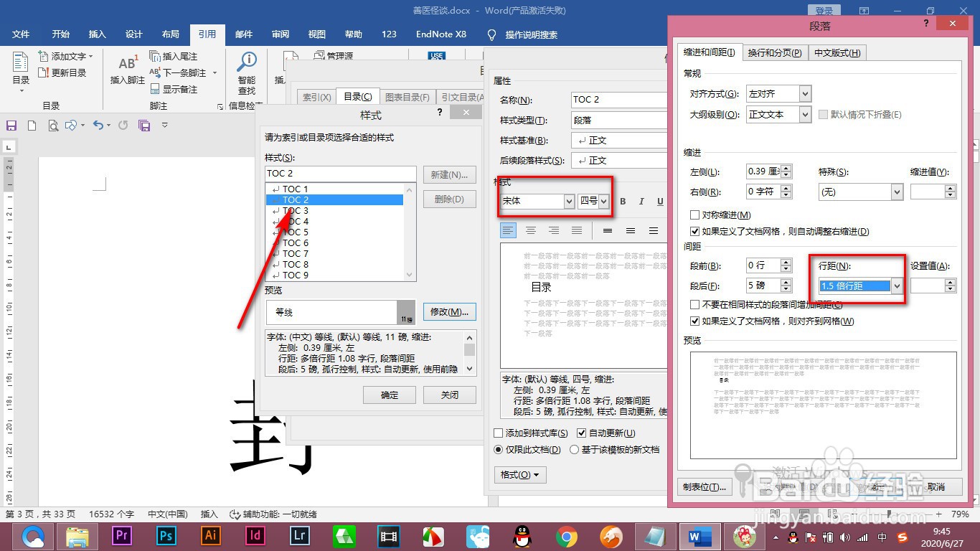Click the 左侧 indent value field
This screenshot has width=980, height=551.
pyautogui.click(x=763, y=171)
